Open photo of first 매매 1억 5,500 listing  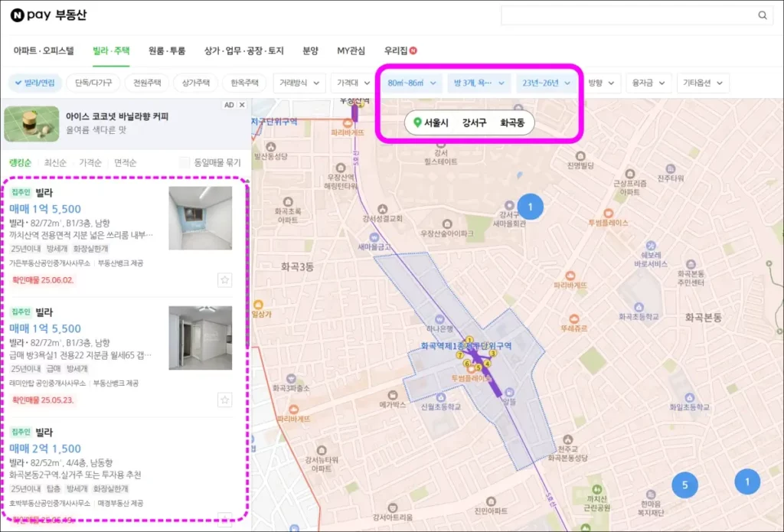coord(200,218)
